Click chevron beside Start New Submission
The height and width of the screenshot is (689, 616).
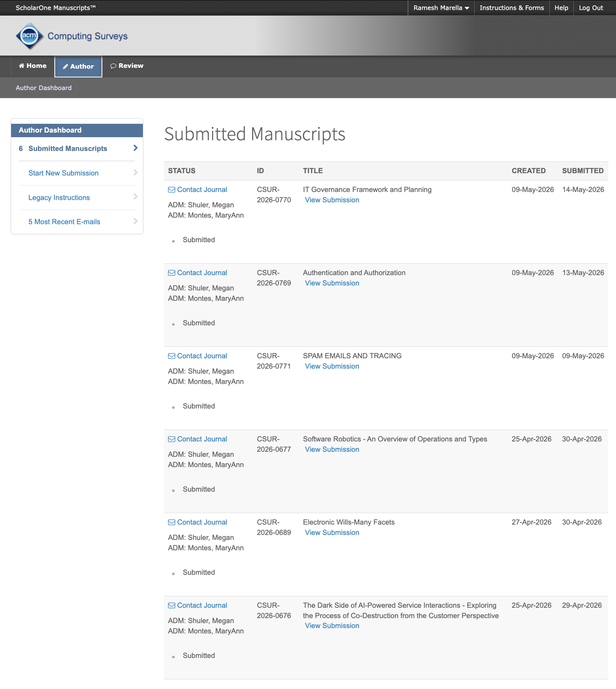coord(135,172)
